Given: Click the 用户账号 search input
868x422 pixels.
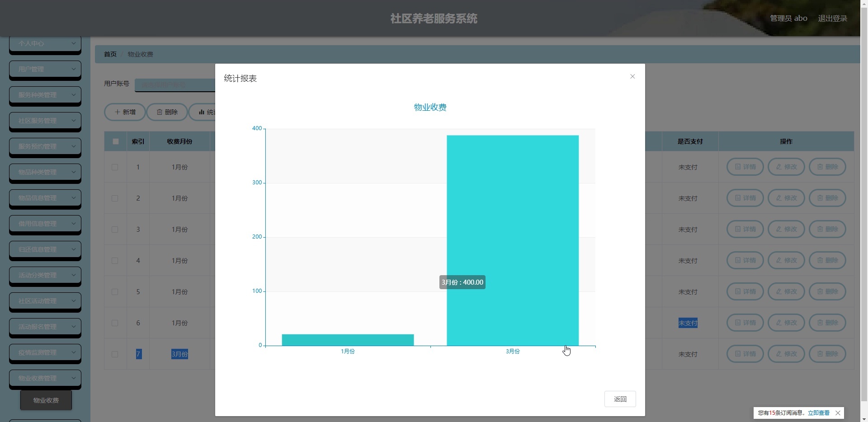Looking at the screenshot, I should coord(175,84).
